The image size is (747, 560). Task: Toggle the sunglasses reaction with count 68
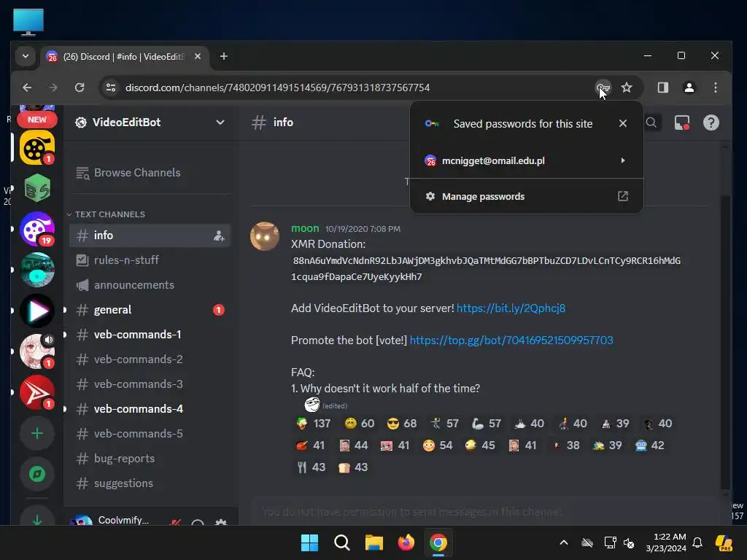tap(402, 424)
